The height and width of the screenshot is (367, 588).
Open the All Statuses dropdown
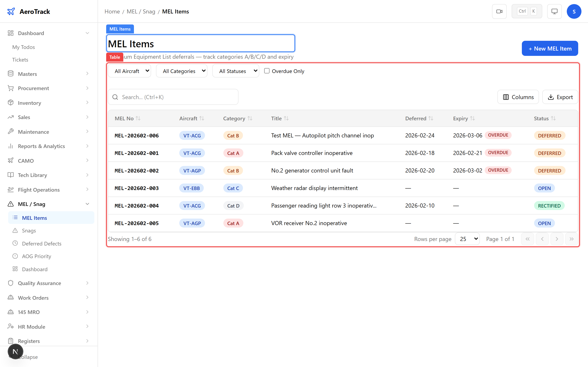(x=235, y=71)
